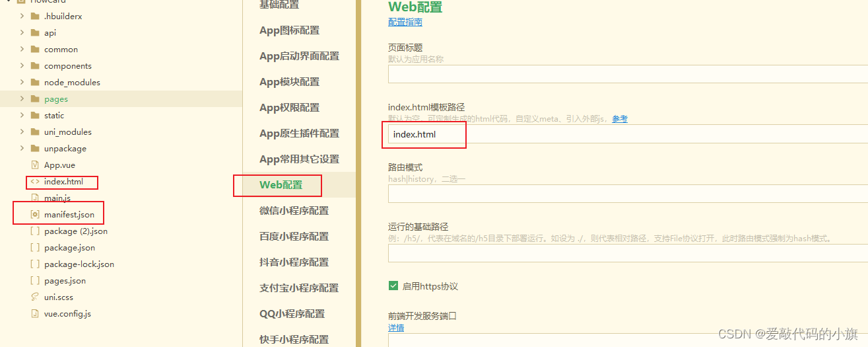
Task: Select the pages.json file name in tree
Action: coord(65,280)
